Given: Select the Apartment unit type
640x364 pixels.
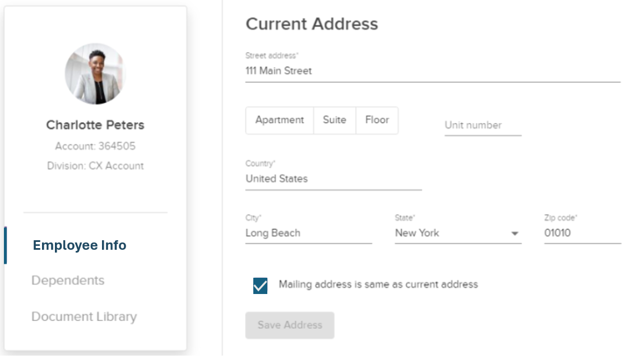Looking at the screenshot, I should coord(279,120).
